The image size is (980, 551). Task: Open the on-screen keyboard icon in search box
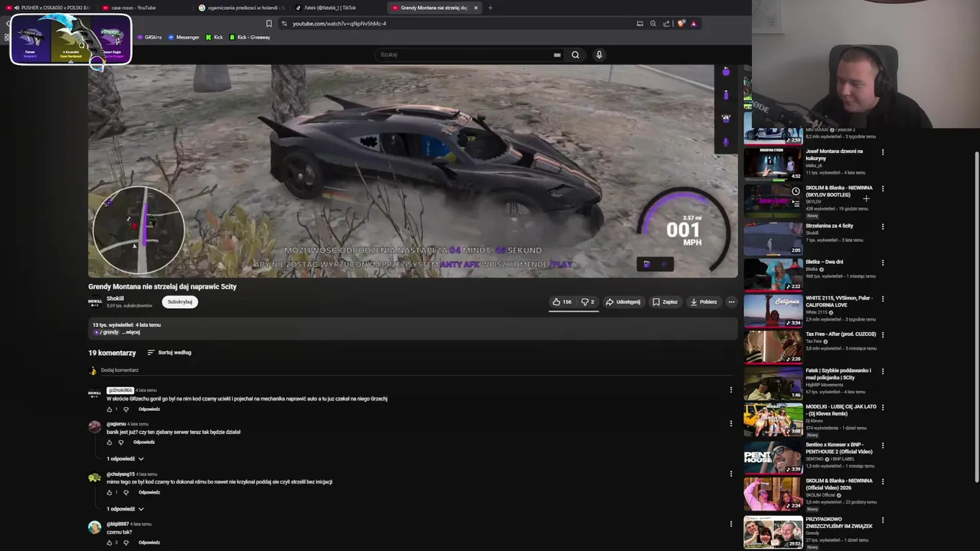point(557,54)
